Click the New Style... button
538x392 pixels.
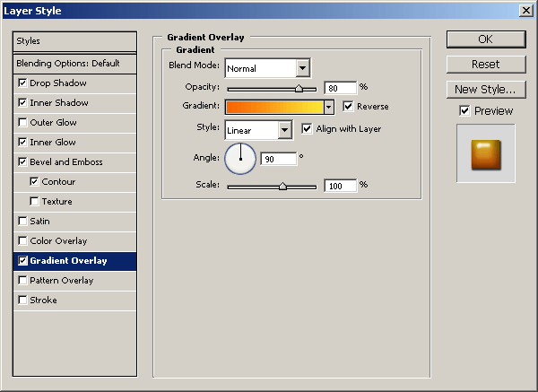click(x=486, y=90)
